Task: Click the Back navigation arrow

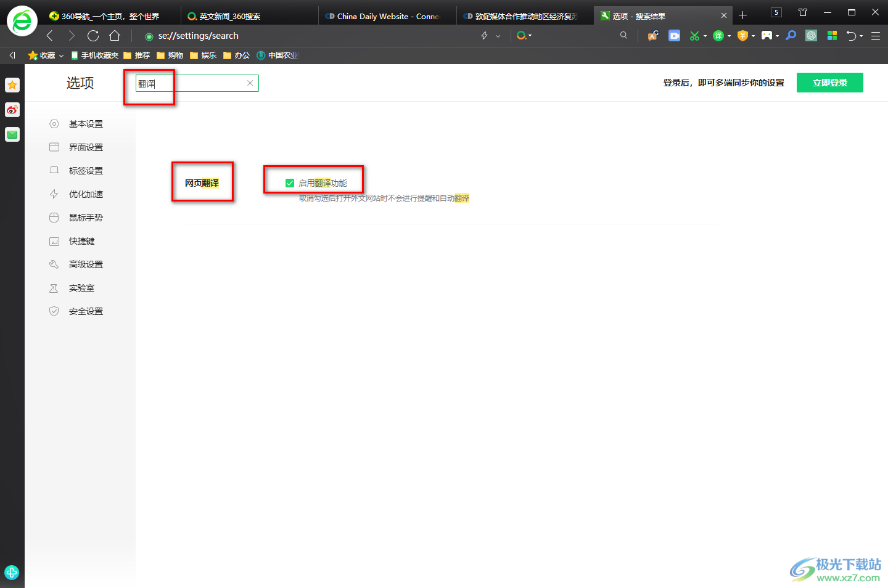Action: pyautogui.click(x=50, y=36)
